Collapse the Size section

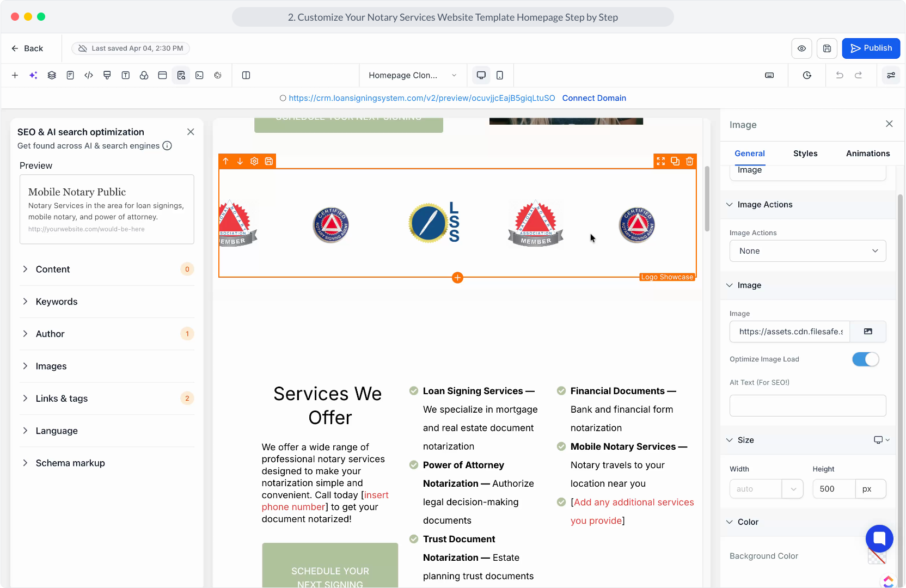click(730, 440)
